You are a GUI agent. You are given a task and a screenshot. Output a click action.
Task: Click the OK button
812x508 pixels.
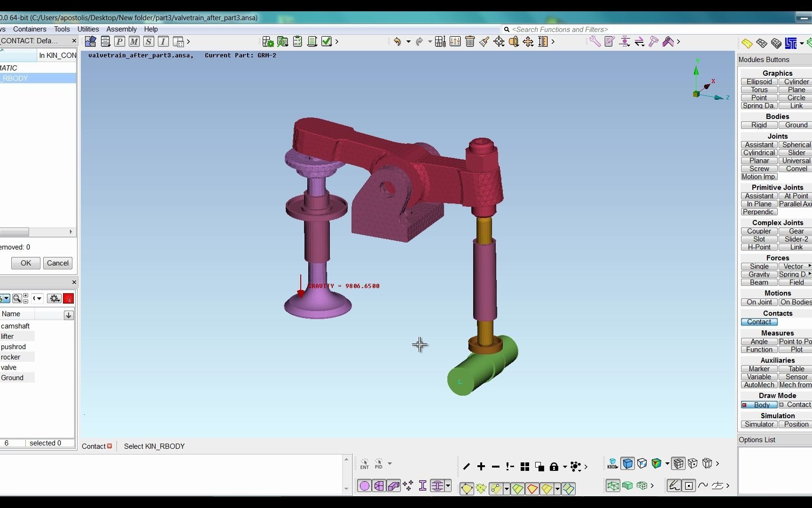tap(26, 263)
